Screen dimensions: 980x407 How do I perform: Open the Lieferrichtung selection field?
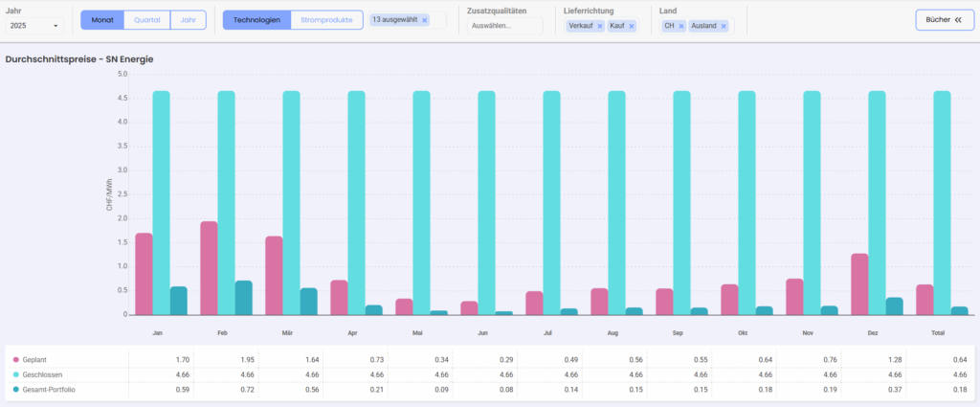[602, 26]
